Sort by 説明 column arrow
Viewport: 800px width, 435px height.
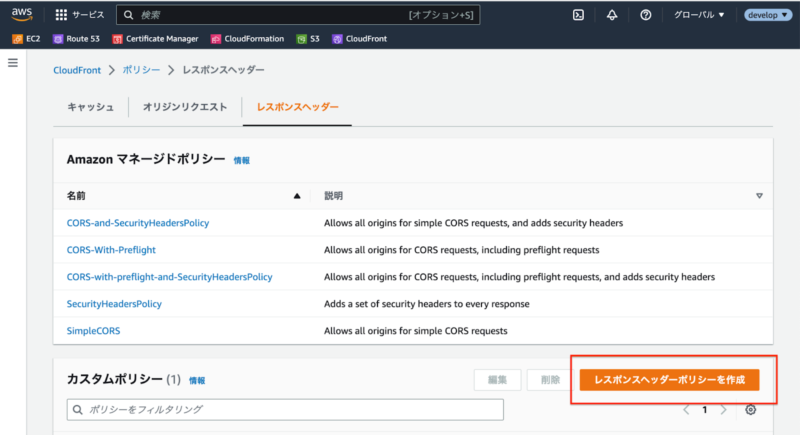pyautogui.click(x=759, y=196)
